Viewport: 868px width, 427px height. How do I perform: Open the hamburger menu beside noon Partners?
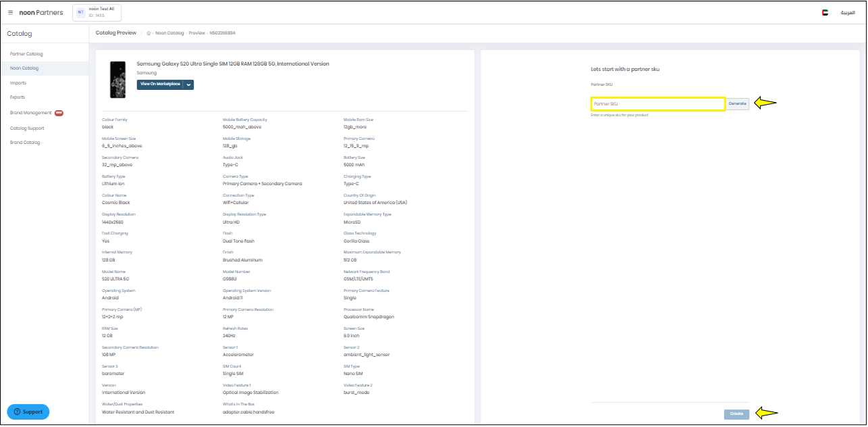click(10, 12)
